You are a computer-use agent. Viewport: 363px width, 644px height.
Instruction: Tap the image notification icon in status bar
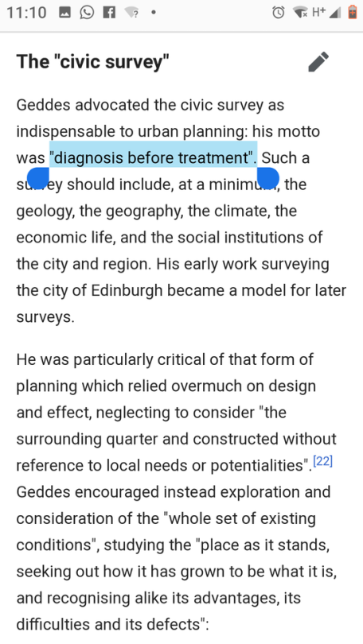point(64,12)
